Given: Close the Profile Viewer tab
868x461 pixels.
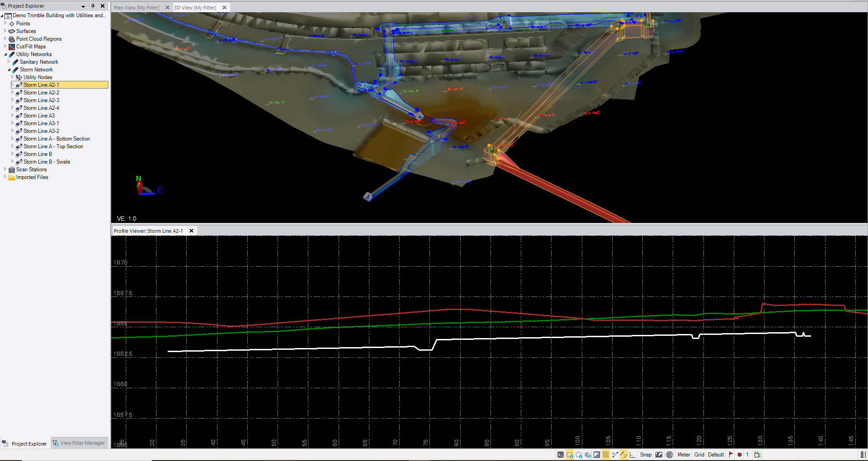Looking at the screenshot, I should [191, 231].
